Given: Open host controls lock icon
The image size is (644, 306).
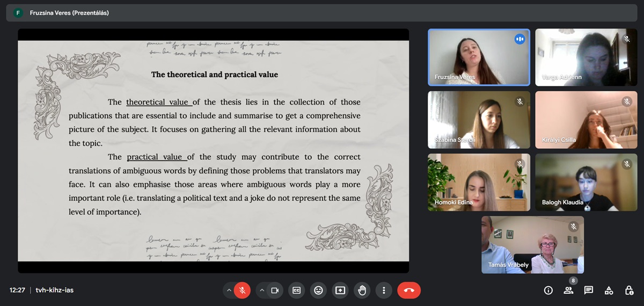Looking at the screenshot, I should point(629,290).
